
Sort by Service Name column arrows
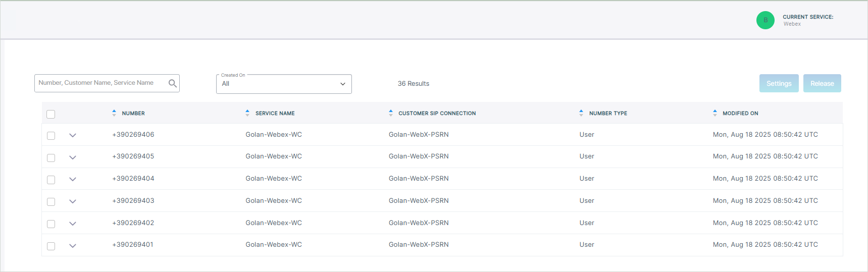pyautogui.click(x=247, y=113)
